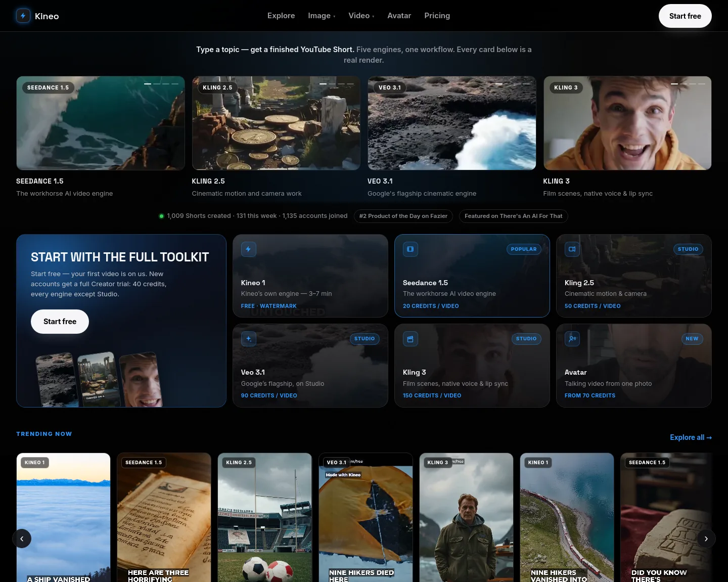Expand the Video dropdown menu
The image size is (728, 582).
(361, 16)
